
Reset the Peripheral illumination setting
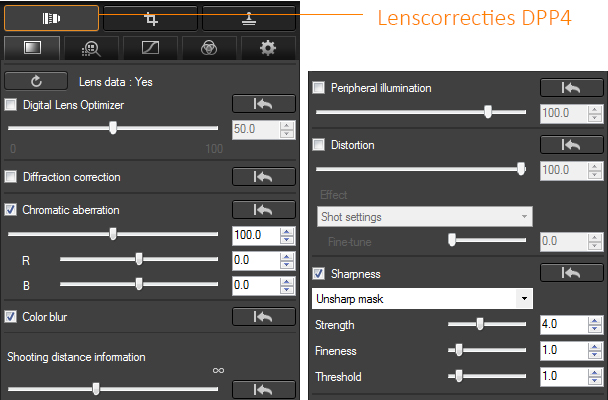point(571,88)
